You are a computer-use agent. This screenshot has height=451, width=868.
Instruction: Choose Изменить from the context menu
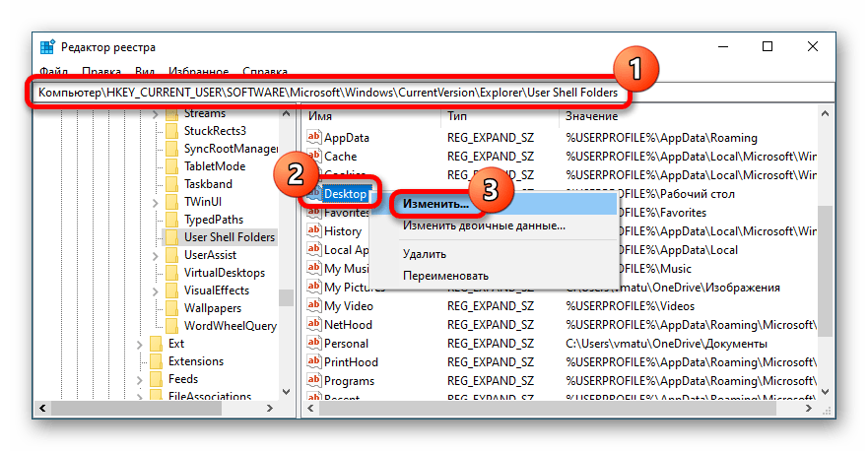pyautogui.click(x=434, y=202)
